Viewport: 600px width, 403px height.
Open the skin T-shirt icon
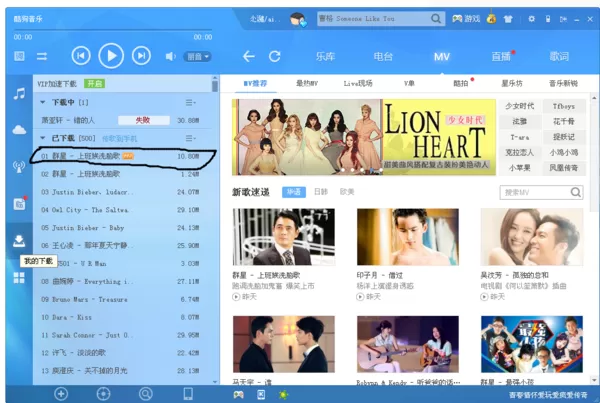[508, 19]
